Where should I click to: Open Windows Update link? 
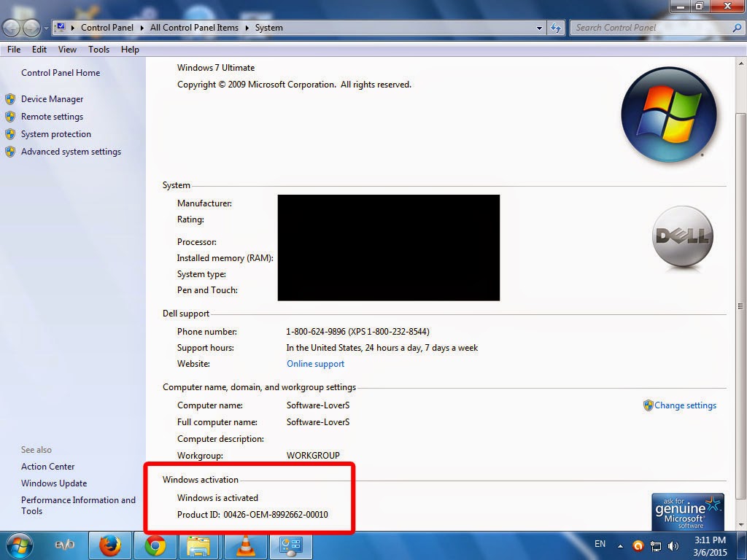[54, 483]
